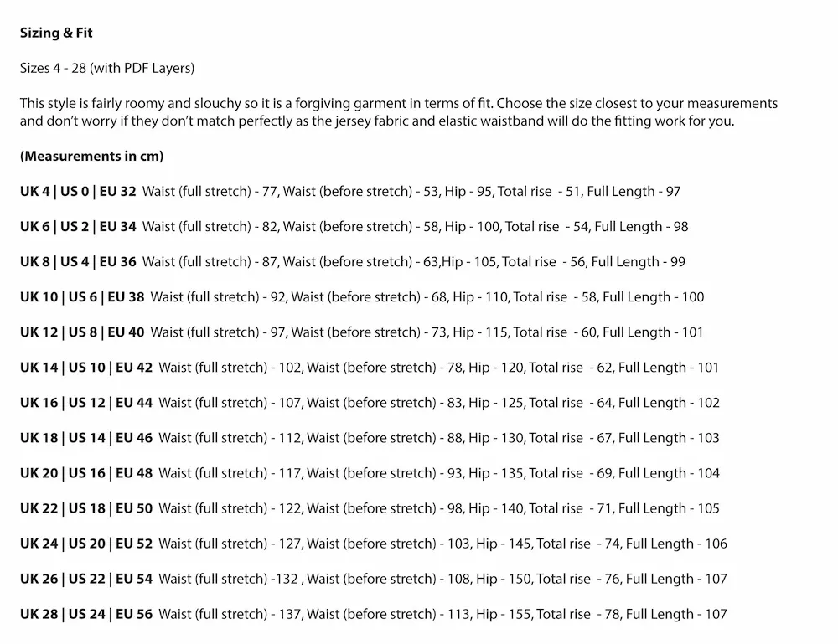
Task: Click the UK 24 | US 20 | EU 52 label
Action: [x=86, y=544]
